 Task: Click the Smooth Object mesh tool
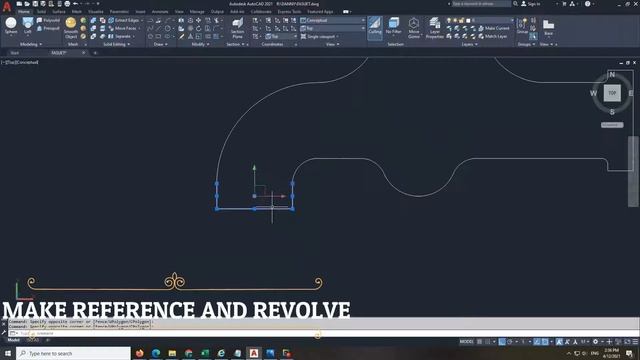click(x=71, y=28)
